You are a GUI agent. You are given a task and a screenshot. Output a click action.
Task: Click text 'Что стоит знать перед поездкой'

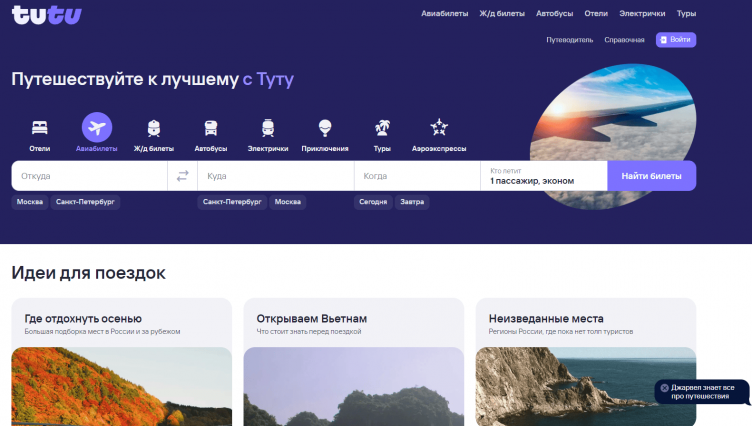pos(309,331)
